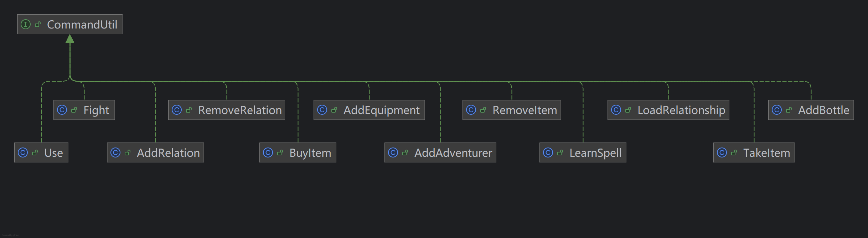Click the class icon next to AddBottle
This screenshot has width=868, height=238.
(777, 110)
